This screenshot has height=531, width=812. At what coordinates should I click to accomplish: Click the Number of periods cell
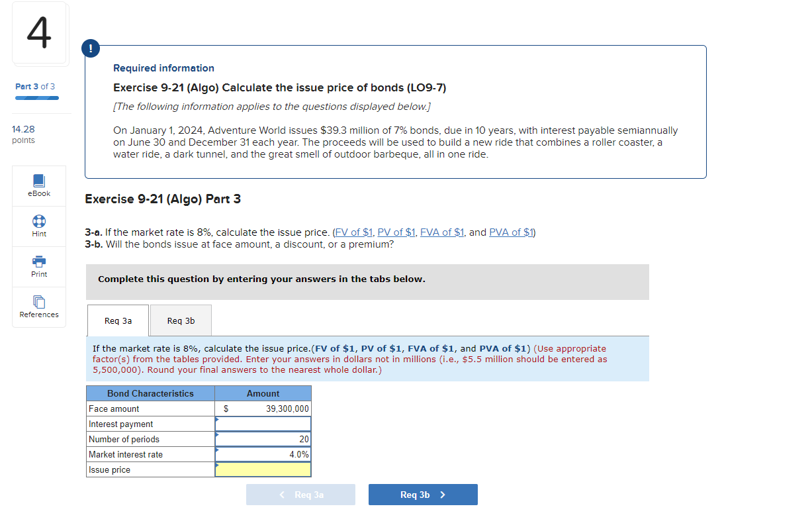click(x=263, y=439)
